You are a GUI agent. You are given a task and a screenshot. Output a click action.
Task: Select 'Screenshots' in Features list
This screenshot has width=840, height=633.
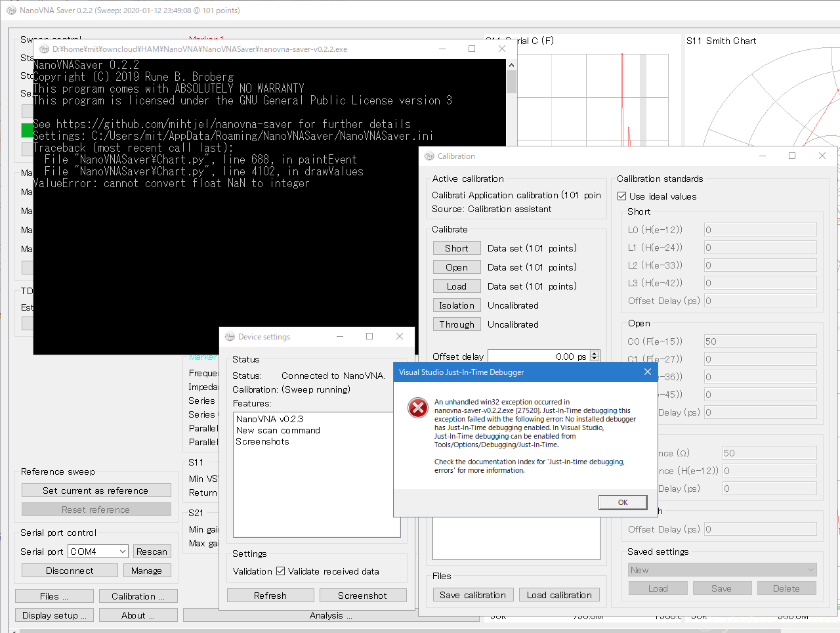[x=262, y=441]
